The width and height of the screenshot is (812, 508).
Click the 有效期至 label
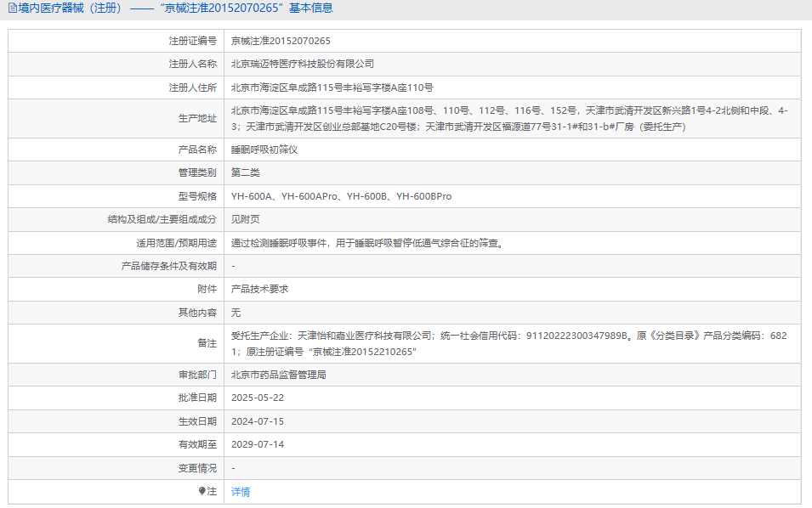[197, 444]
